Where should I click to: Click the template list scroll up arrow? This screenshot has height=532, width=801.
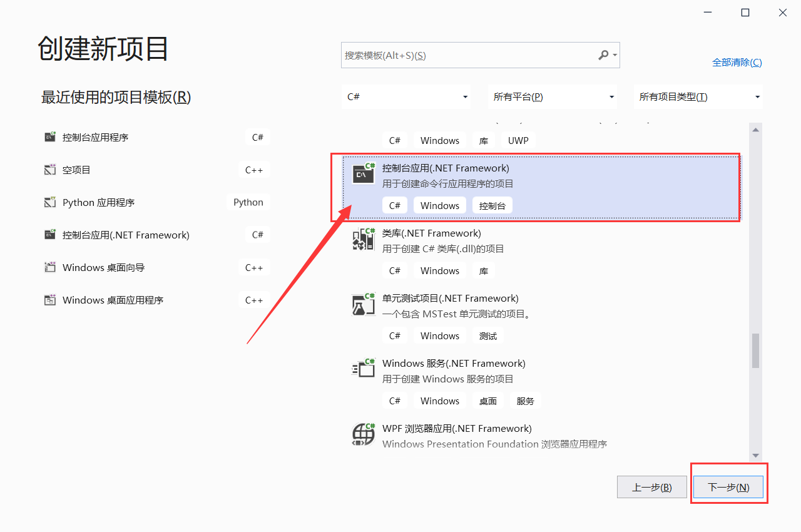point(756,130)
